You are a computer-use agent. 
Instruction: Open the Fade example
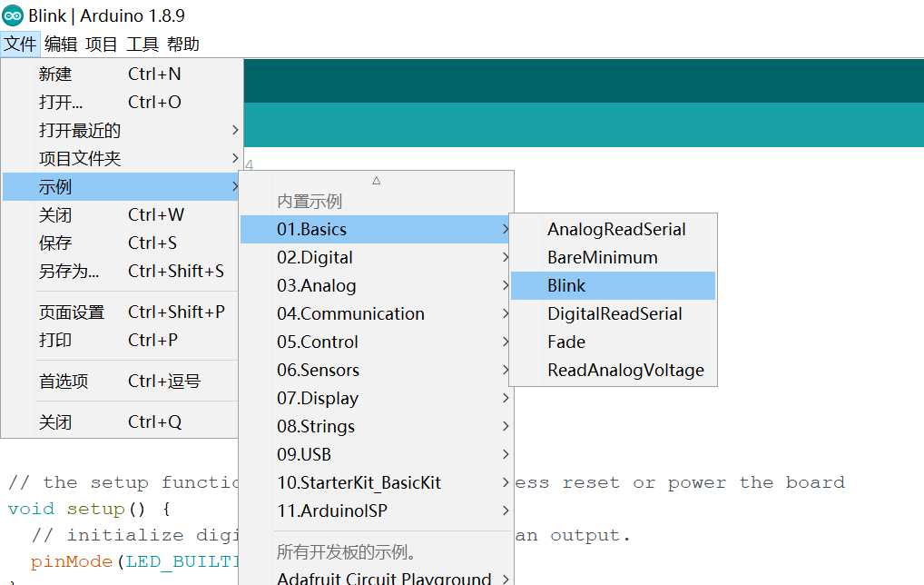(613, 342)
